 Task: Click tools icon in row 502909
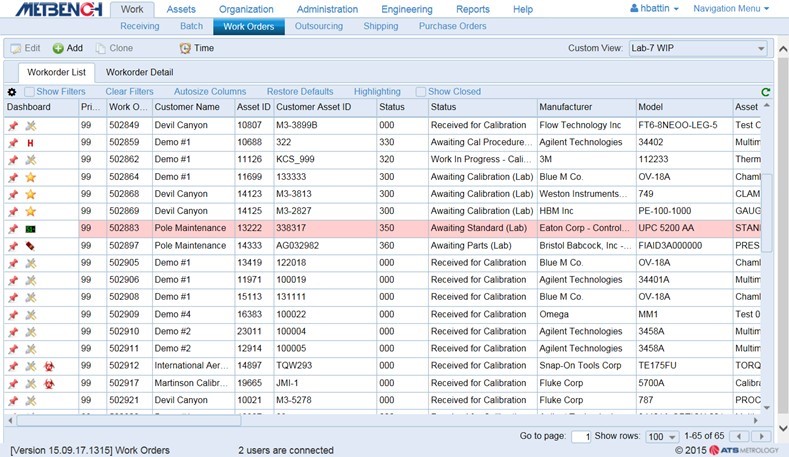tap(31, 315)
